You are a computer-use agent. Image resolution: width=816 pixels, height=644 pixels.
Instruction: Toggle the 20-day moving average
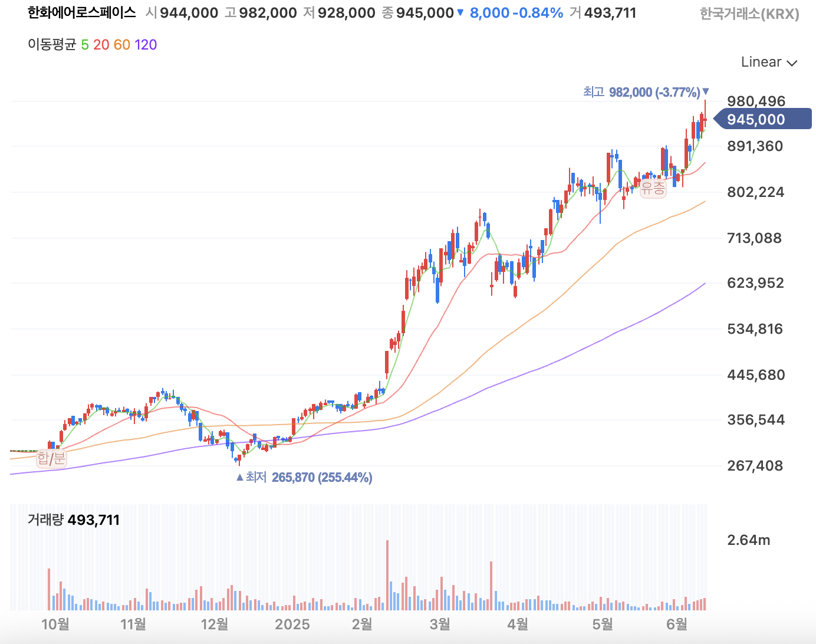[101, 45]
